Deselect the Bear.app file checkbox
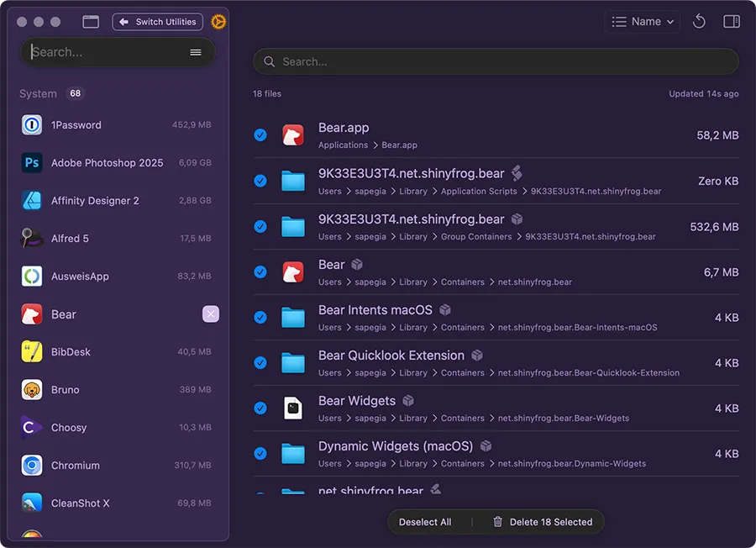756x548 pixels. tap(260, 135)
